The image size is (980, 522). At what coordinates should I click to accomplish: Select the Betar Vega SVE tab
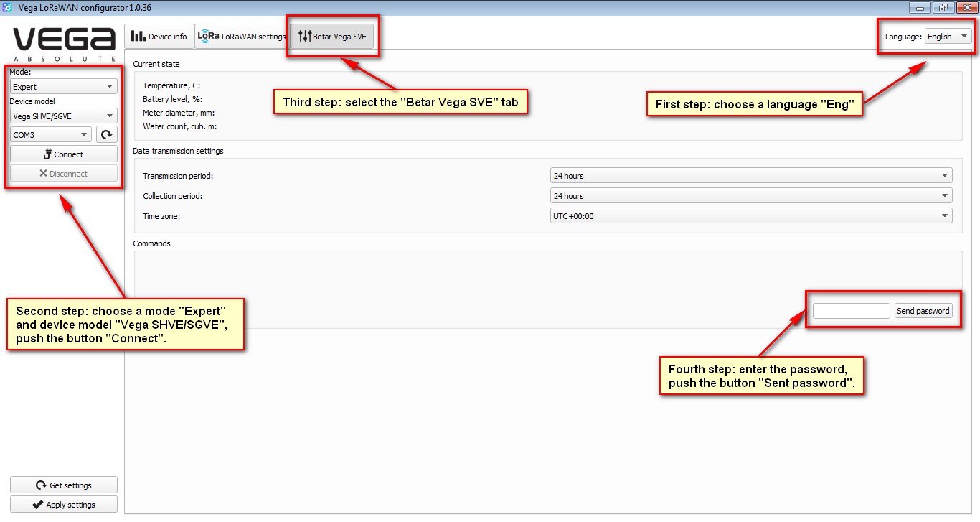tap(332, 37)
